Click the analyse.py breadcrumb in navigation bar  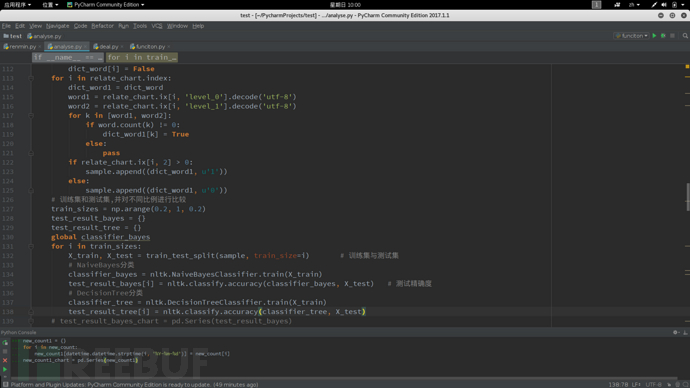pos(44,36)
